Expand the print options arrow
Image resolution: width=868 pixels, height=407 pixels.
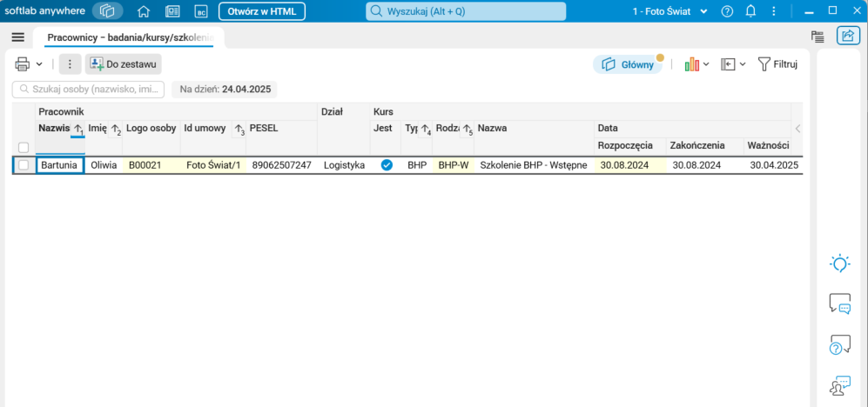pos(39,64)
